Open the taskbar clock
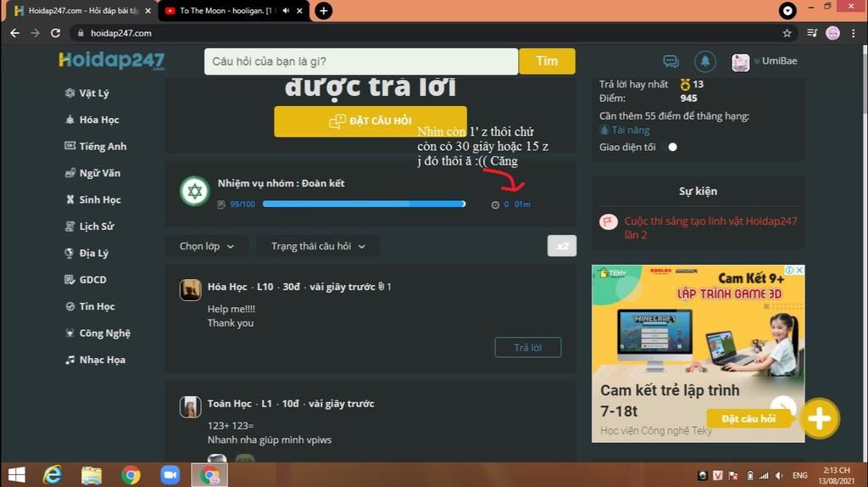This screenshot has height=487, width=868. click(837, 475)
